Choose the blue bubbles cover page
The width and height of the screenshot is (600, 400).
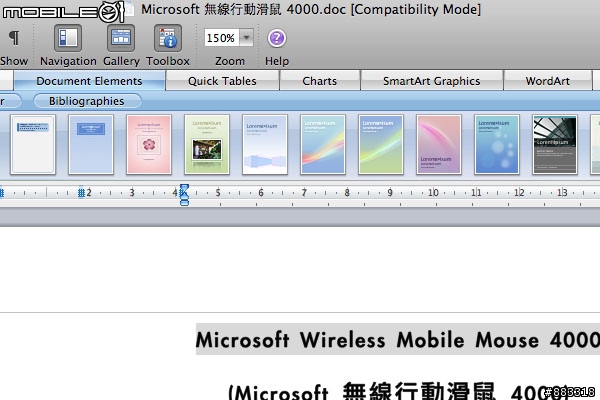497,144
